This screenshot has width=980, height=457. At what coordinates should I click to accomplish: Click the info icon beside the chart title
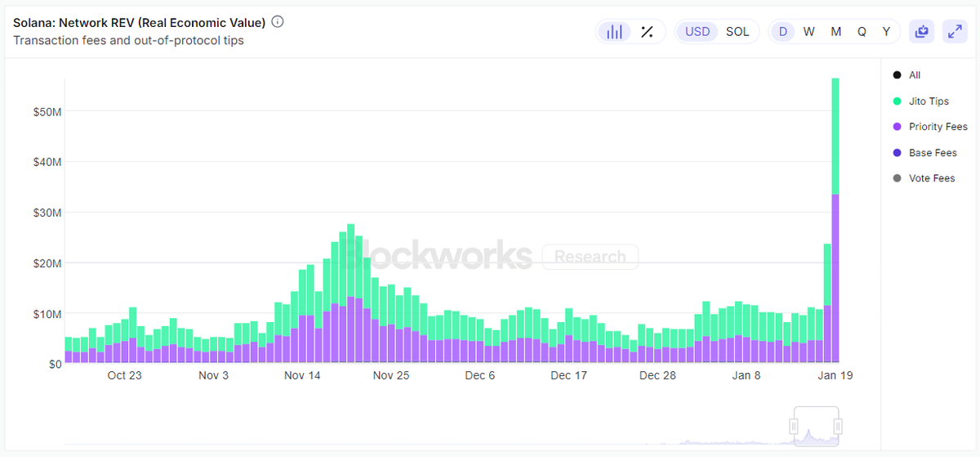(278, 22)
